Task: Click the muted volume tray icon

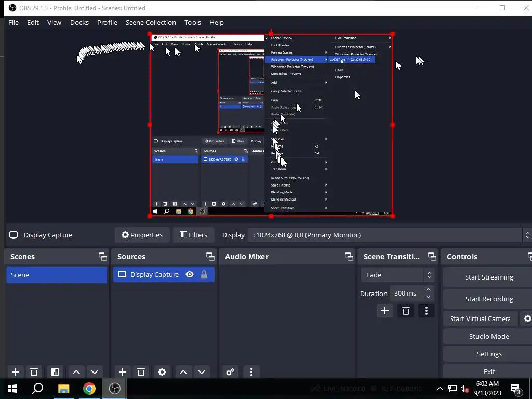Action: 465,389
